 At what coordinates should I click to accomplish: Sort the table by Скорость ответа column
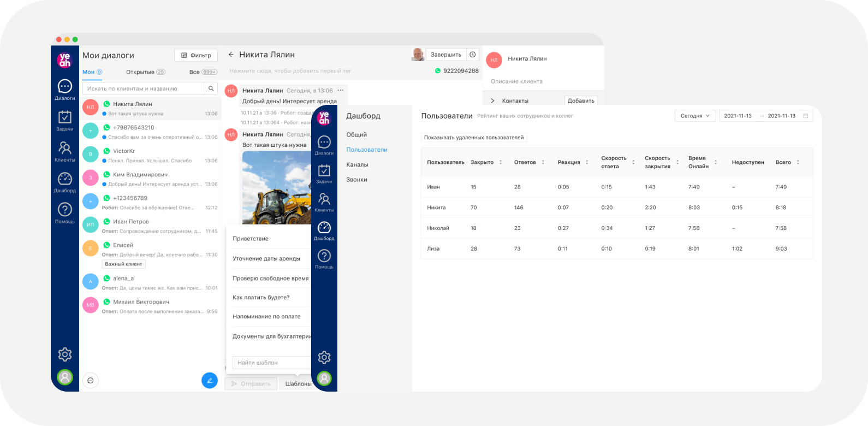click(634, 162)
